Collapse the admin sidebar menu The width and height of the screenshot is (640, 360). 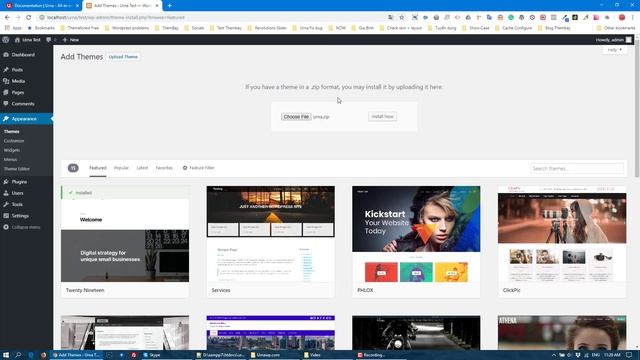pyautogui.click(x=22, y=227)
